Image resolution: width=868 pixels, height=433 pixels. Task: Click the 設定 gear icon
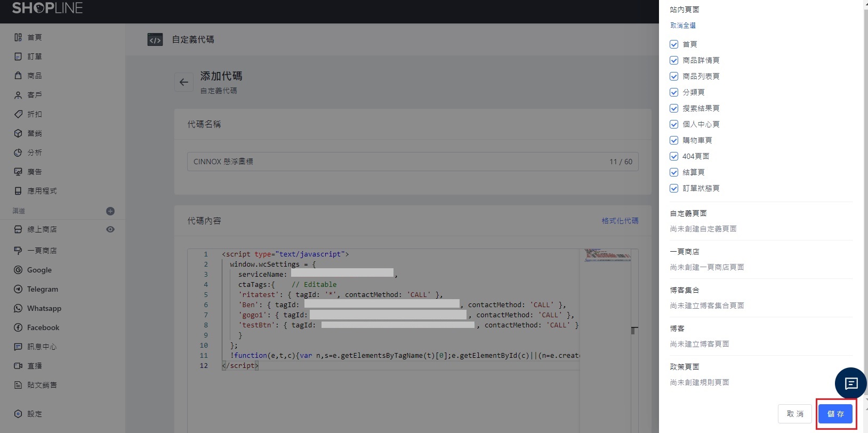pyautogui.click(x=18, y=414)
